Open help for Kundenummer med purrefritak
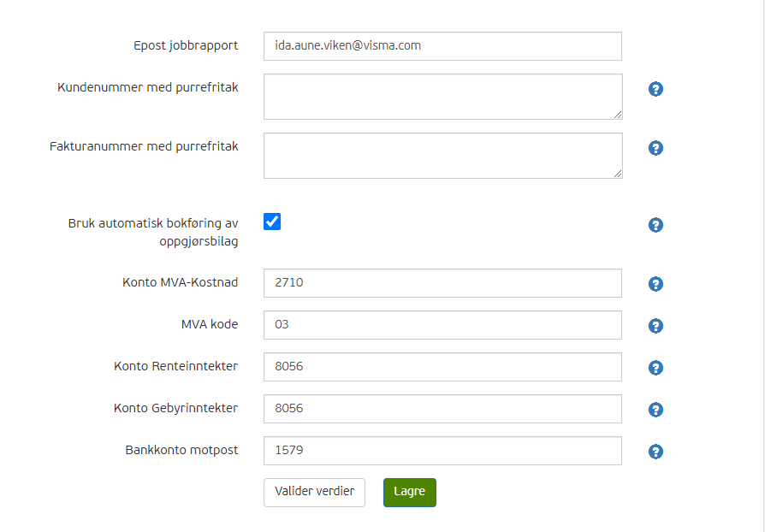 (655, 89)
